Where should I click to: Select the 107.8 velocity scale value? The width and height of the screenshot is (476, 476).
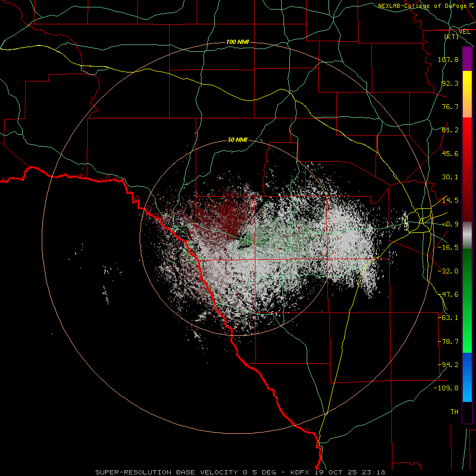448,59
